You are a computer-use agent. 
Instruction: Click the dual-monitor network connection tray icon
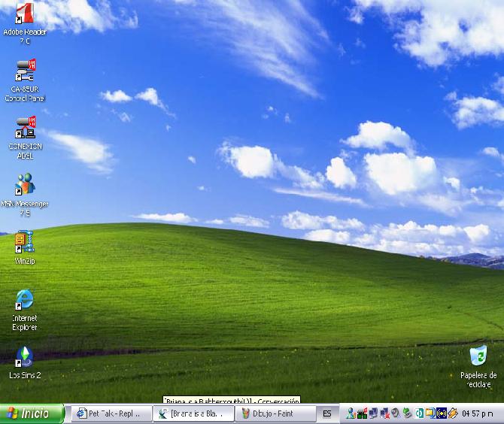click(373, 413)
